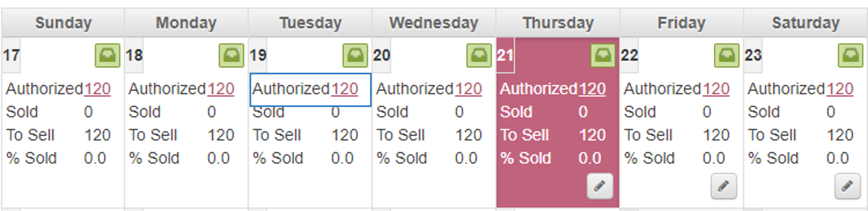Click the pencil edit icon for Saturday 23
The width and height of the screenshot is (868, 211).
[848, 186]
